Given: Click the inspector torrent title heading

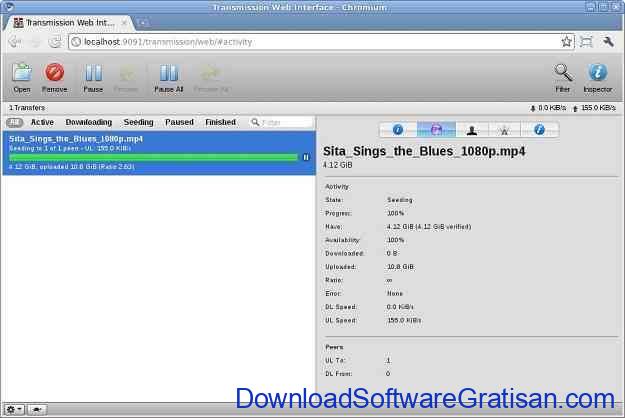Looking at the screenshot, I should click(424, 151).
